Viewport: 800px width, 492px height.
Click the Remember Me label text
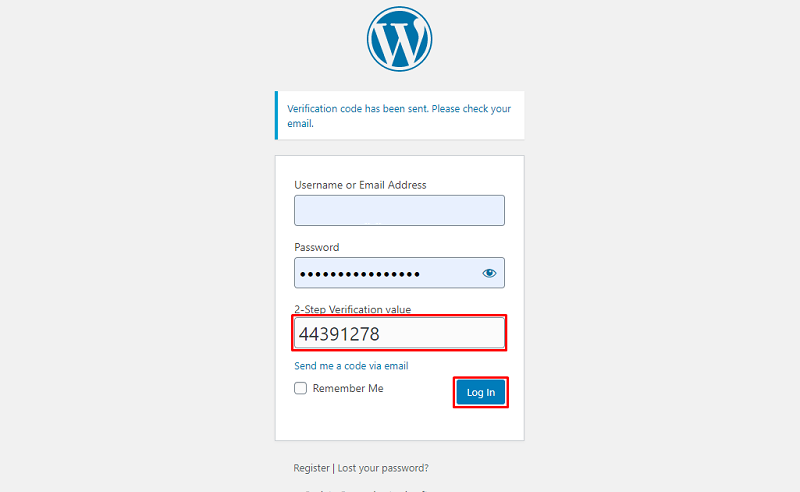[x=348, y=388]
